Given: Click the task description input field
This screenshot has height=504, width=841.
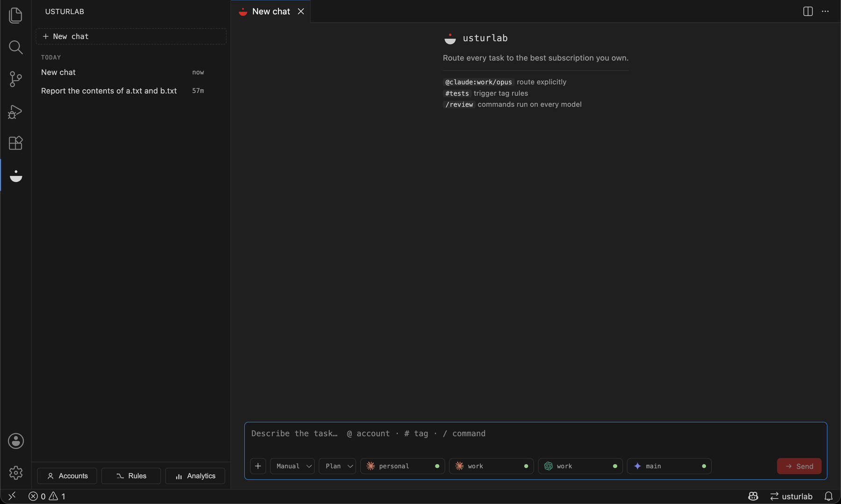Looking at the screenshot, I should [x=535, y=433].
